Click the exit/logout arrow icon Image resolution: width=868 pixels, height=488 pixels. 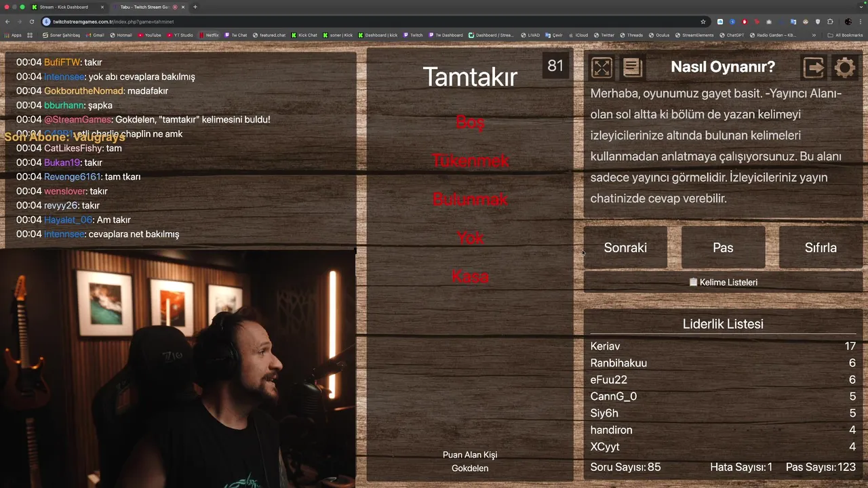click(x=814, y=67)
